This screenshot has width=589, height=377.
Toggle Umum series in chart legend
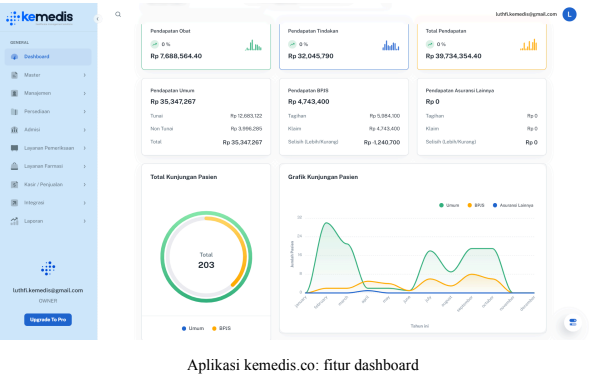[x=449, y=205]
